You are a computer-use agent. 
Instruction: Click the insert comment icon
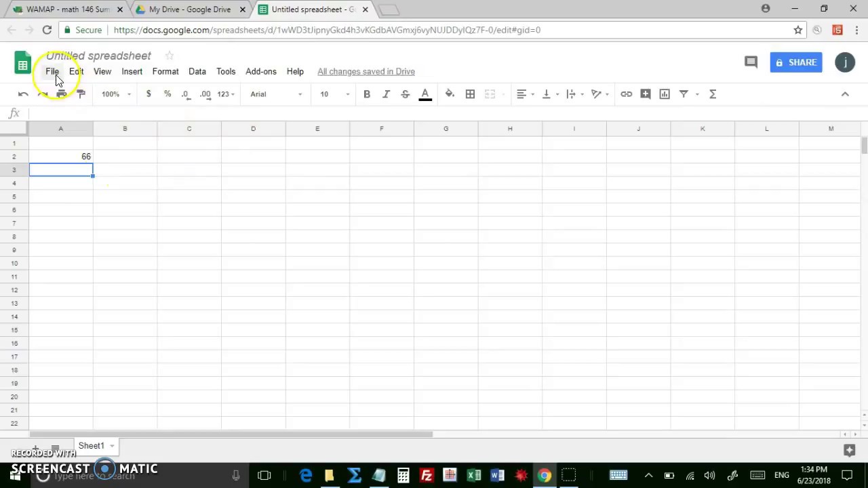tap(646, 94)
